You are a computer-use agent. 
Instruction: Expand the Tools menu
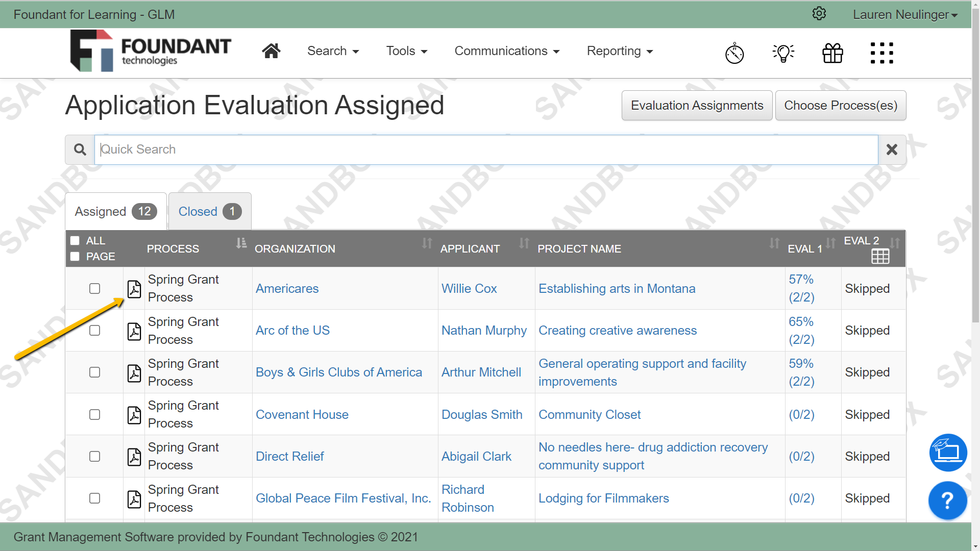[x=407, y=51]
